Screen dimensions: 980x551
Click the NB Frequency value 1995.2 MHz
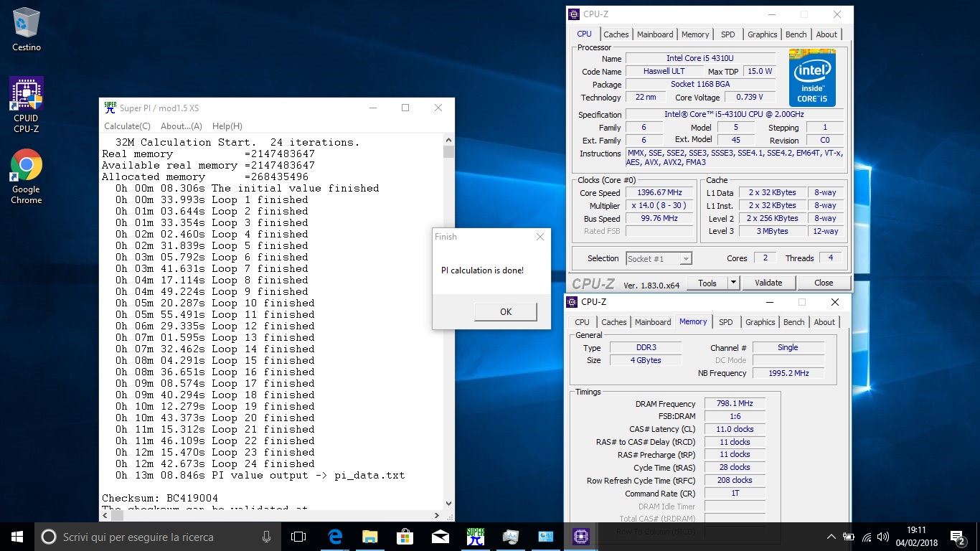pyautogui.click(x=788, y=373)
